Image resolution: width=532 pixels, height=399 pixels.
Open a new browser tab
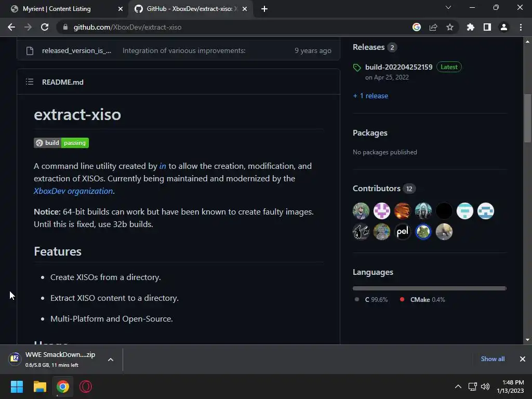coord(264,9)
